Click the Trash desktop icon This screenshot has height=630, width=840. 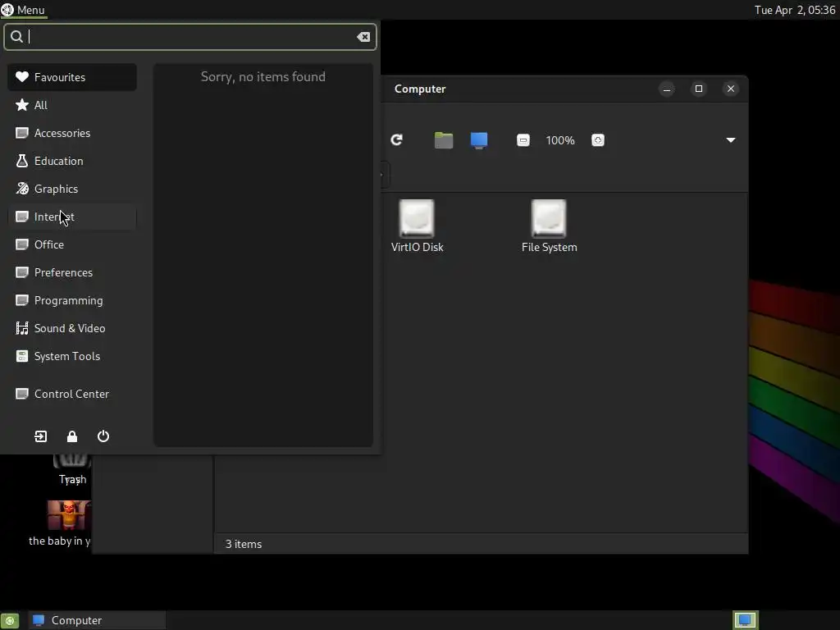click(x=72, y=470)
